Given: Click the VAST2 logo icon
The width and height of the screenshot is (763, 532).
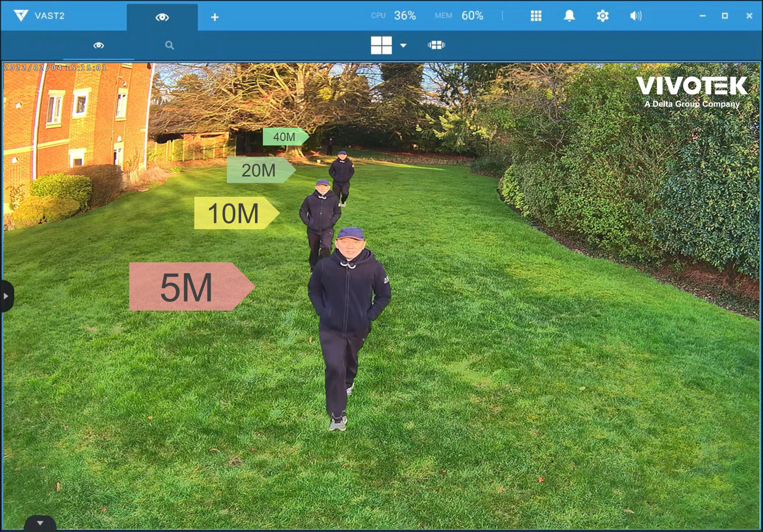Looking at the screenshot, I should pos(21,15).
